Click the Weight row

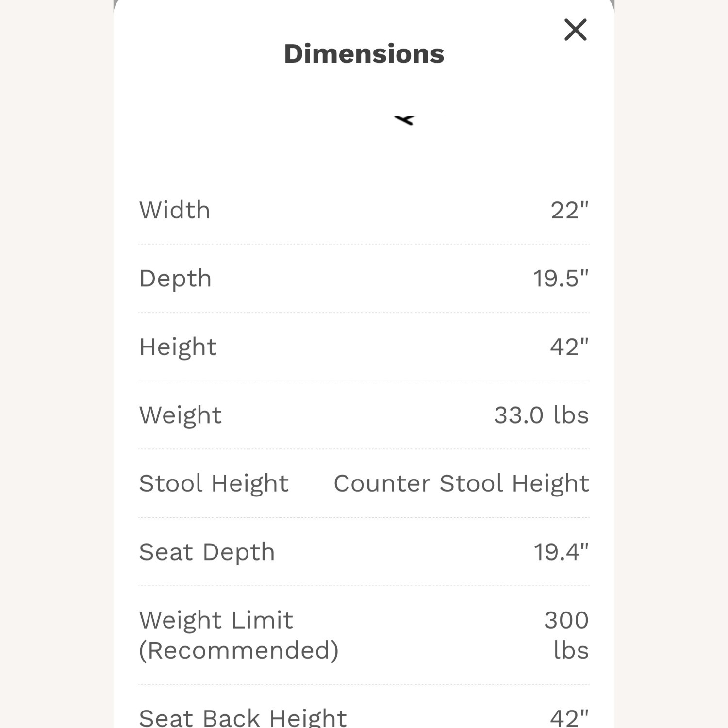(x=180, y=415)
